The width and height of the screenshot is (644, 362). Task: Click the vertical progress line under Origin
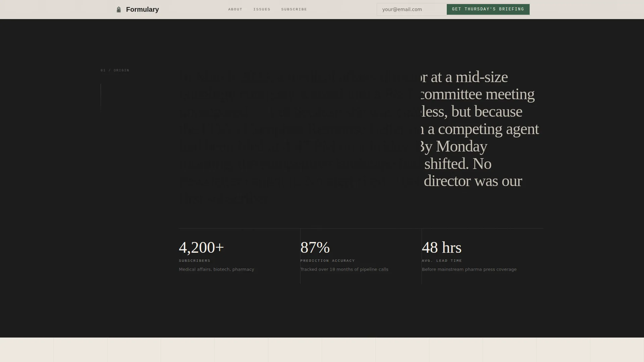pyautogui.click(x=101, y=97)
